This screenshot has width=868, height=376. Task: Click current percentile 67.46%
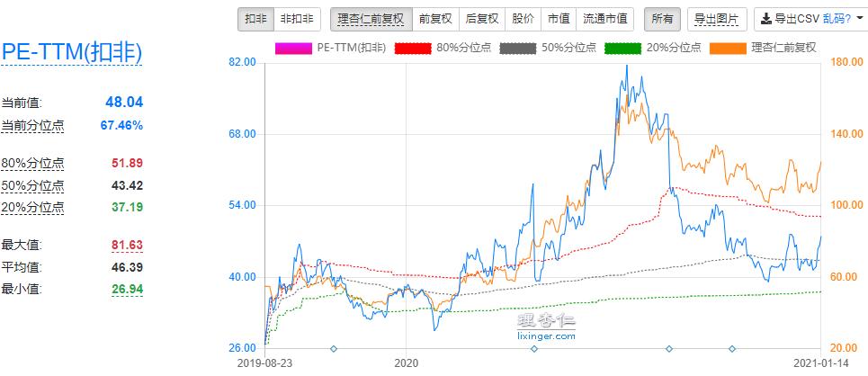tap(121, 126)
